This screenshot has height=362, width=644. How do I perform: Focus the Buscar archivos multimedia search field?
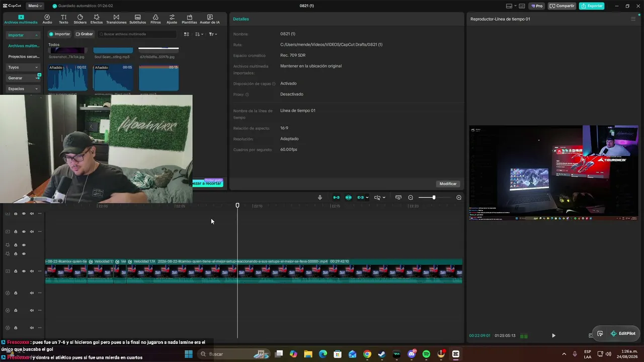click(x=137, y=34)
